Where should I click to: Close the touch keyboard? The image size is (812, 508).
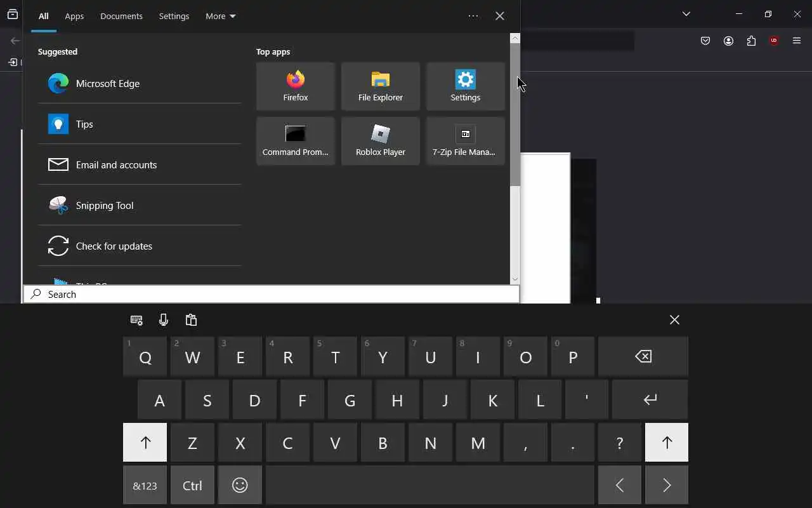[x=674, y=320]
